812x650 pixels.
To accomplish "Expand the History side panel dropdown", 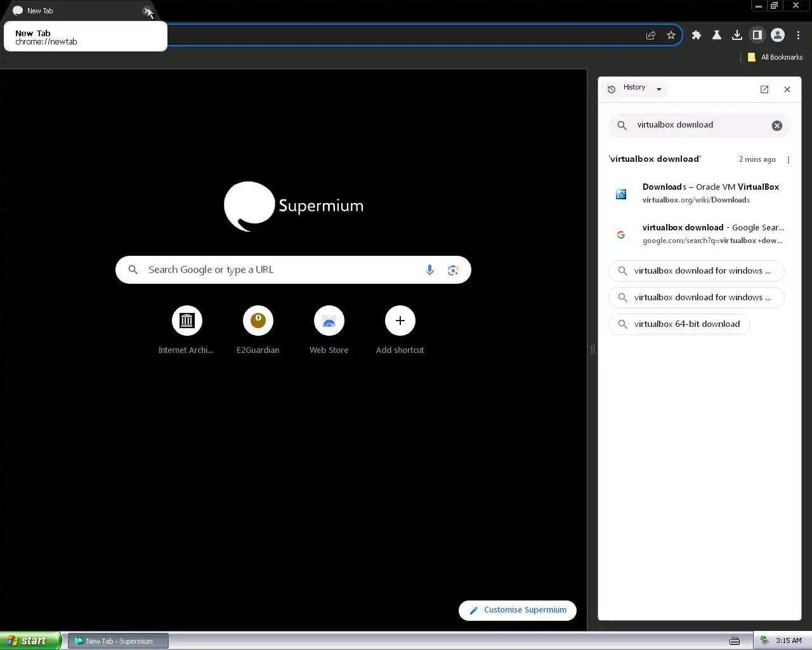I will [x=659, y=90].
